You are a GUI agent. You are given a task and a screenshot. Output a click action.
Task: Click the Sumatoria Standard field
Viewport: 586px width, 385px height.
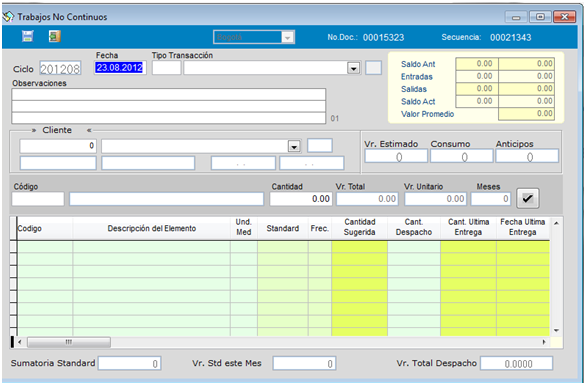click(129, 364)
